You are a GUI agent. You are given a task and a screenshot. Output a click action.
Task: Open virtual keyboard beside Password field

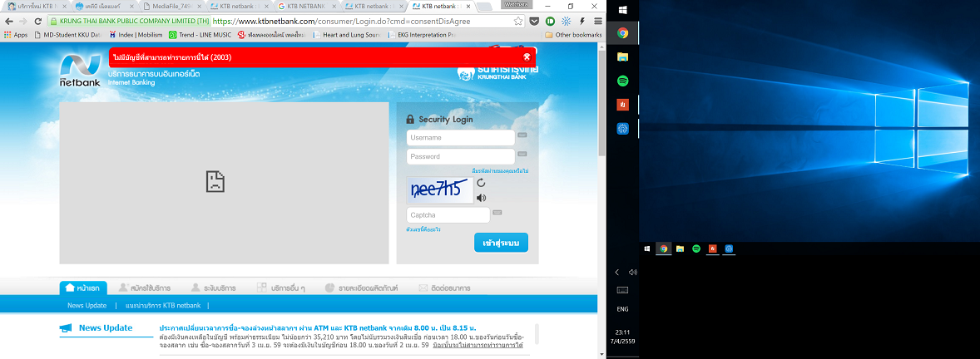522,154
